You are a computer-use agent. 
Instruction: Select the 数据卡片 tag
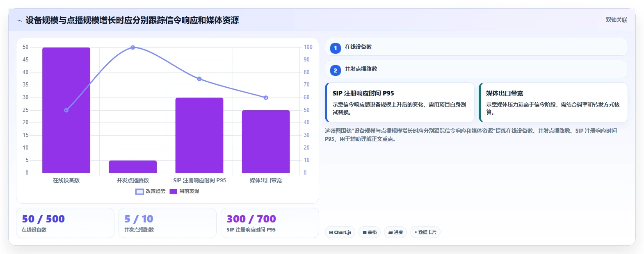(425, 232)
